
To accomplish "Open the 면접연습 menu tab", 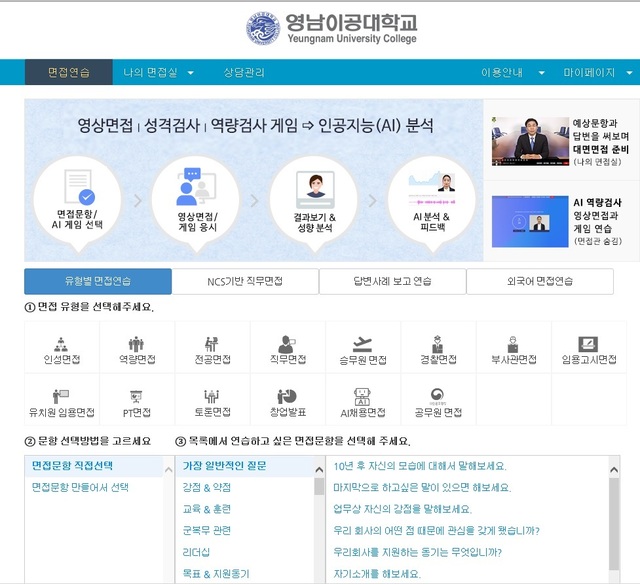I will click(69, 72).
